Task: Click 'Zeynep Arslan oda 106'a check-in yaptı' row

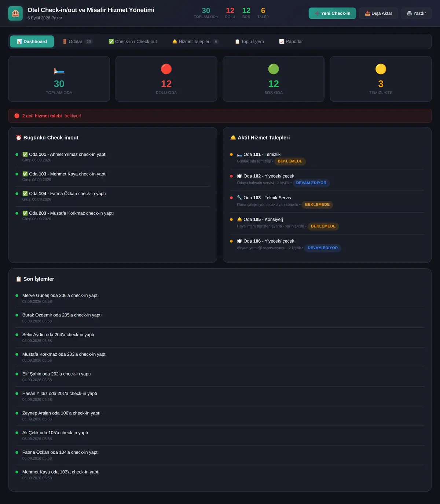Action: [220, 416]
